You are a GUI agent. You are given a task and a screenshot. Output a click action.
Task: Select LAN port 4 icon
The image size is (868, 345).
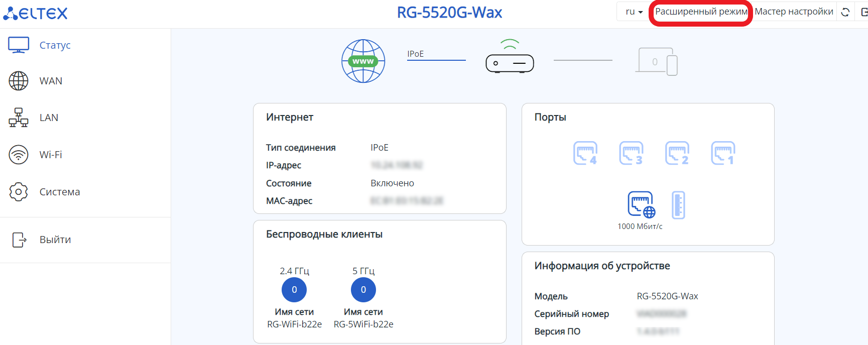[585, 153]
